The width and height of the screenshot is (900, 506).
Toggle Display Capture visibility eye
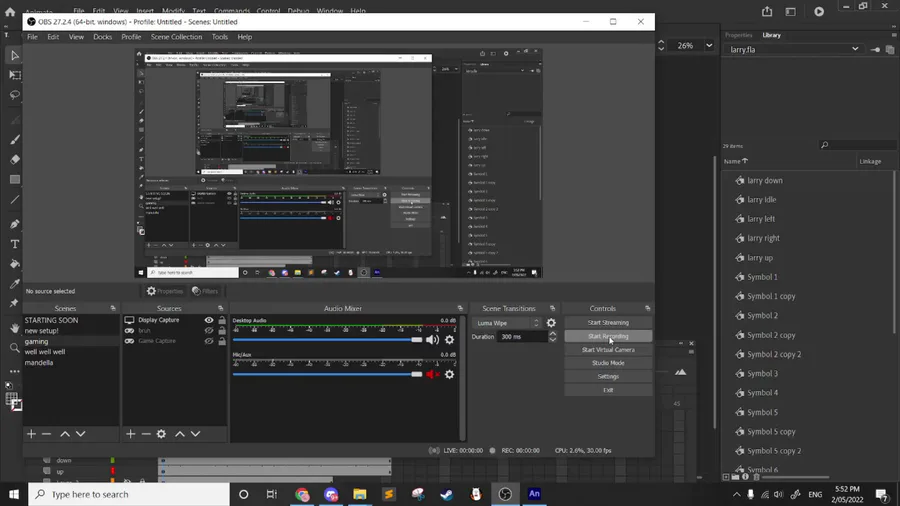pos(209,320)
